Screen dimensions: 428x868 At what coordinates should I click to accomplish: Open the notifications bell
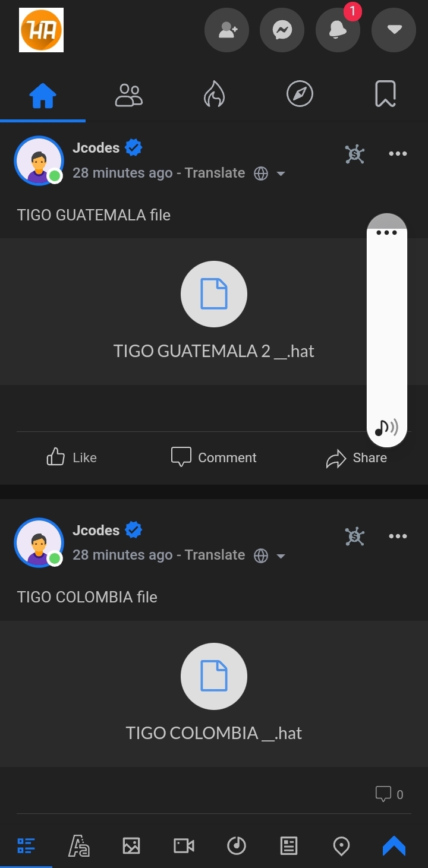point(338,30)
